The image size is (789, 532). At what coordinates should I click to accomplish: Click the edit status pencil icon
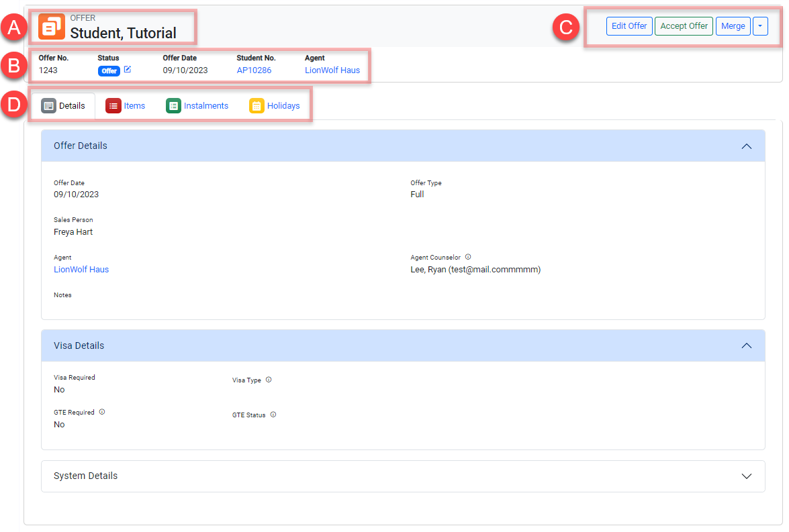coord(128,70)
